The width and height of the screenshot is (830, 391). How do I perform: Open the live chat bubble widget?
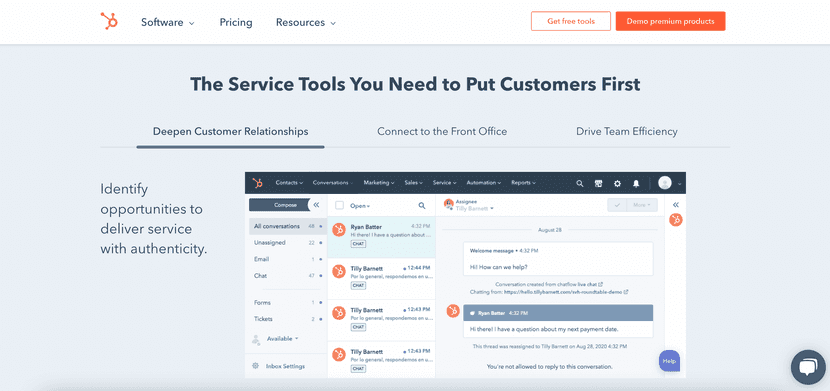tap(808, 367)
